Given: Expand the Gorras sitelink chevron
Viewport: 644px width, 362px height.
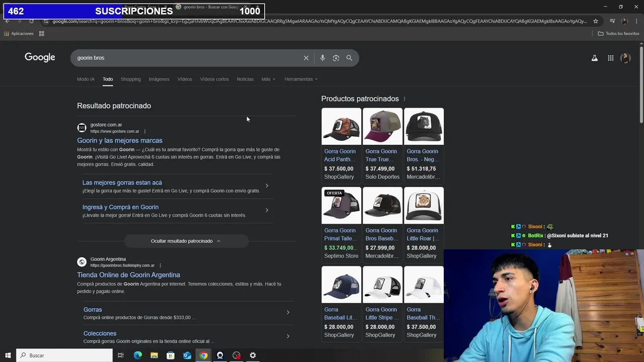Looking at the screenshot, I should (288, 313).
